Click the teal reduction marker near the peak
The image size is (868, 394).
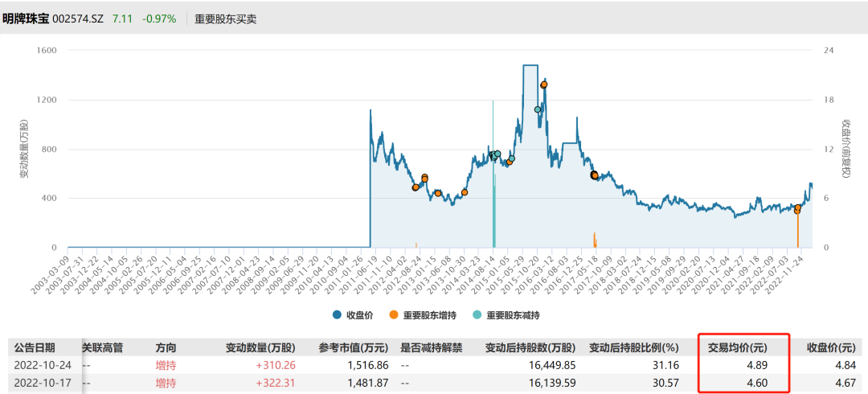tap(538, 109)
